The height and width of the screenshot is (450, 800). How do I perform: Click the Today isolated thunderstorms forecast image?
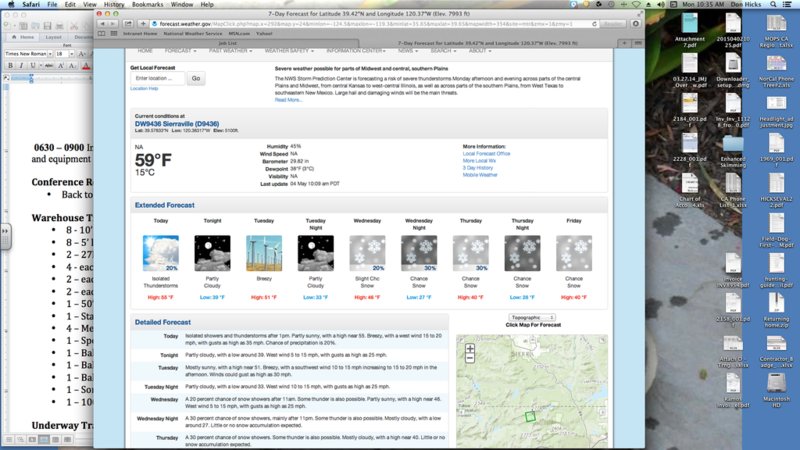click(x=161, y=253)
